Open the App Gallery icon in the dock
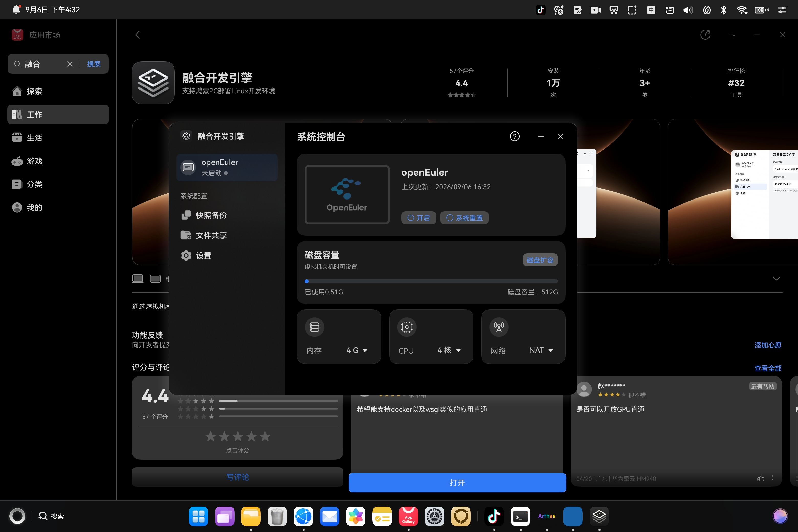The image size is (798, 532). [x=408, y=516]
